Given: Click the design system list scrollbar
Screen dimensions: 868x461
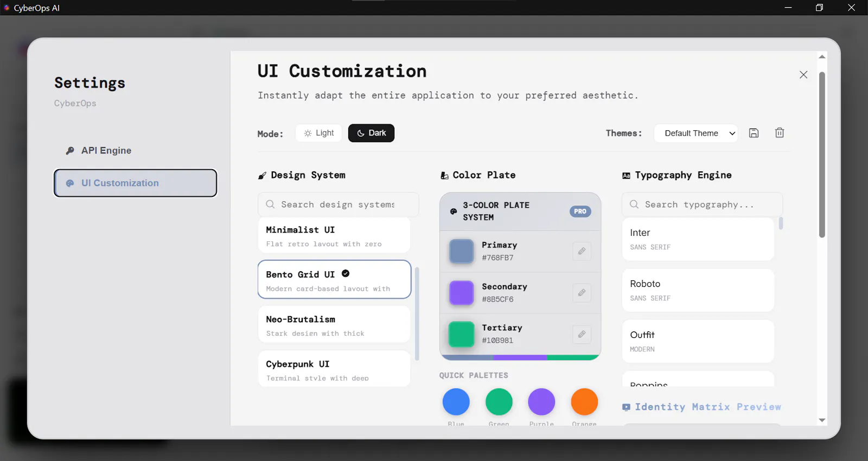Looking at the screenshot, I should click(417, 313).
